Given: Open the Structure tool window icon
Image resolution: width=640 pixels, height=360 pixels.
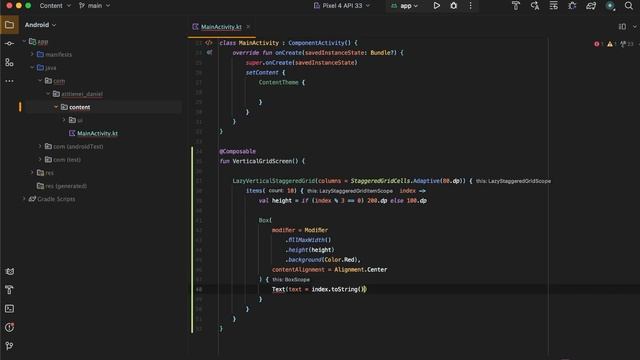Looking at the screenshot, I should [x=9, y=62].
